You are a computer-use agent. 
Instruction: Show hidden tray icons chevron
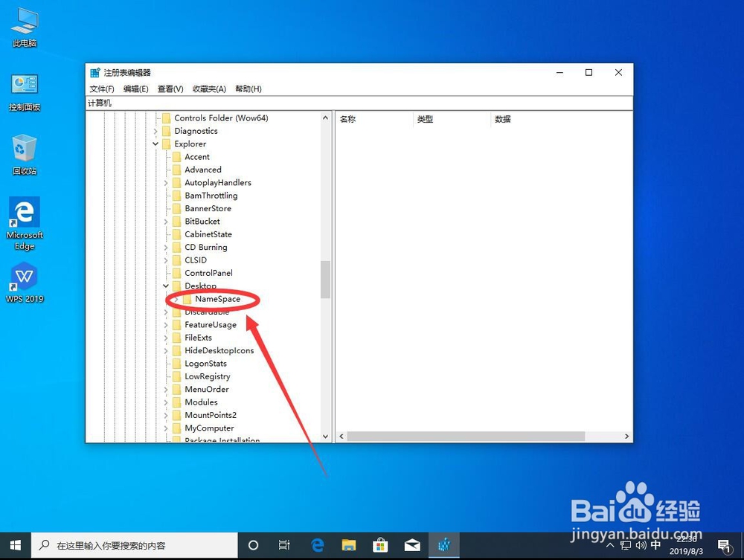click(610, 545)
